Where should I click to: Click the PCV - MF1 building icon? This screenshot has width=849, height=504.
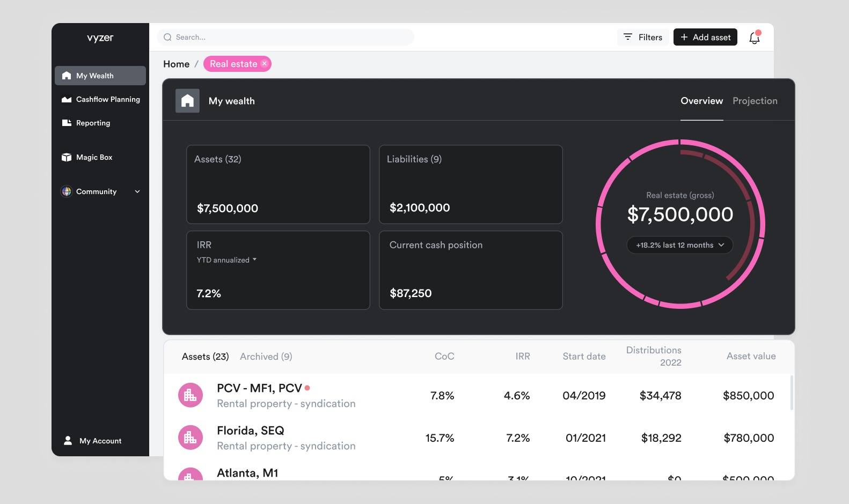(190, 395)
